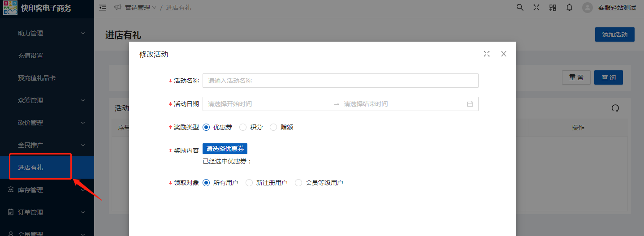Select the 赠额 reward type
The image size is (644, 236).
point(273,127)
